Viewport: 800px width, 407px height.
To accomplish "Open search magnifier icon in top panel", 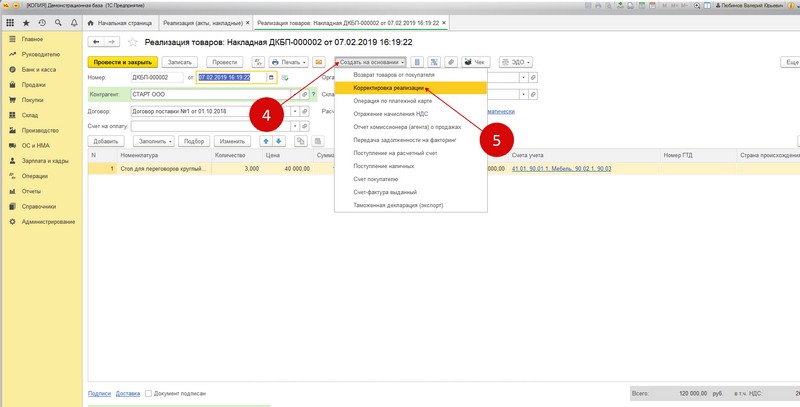I will coord(58,23).
